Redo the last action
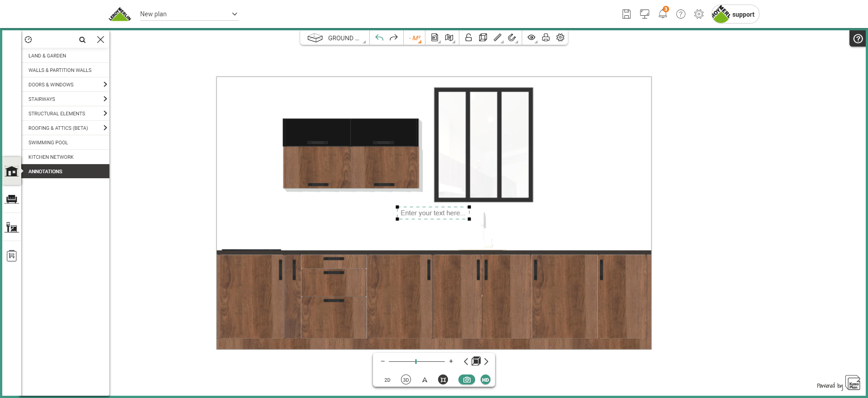 pos(394,38)
